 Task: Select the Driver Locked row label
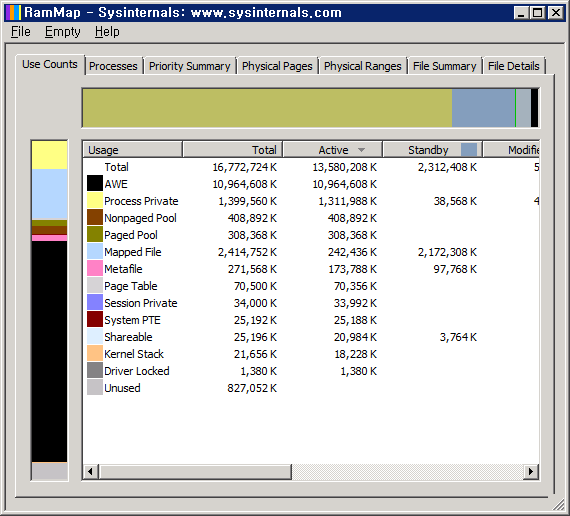tap(137, 371)
